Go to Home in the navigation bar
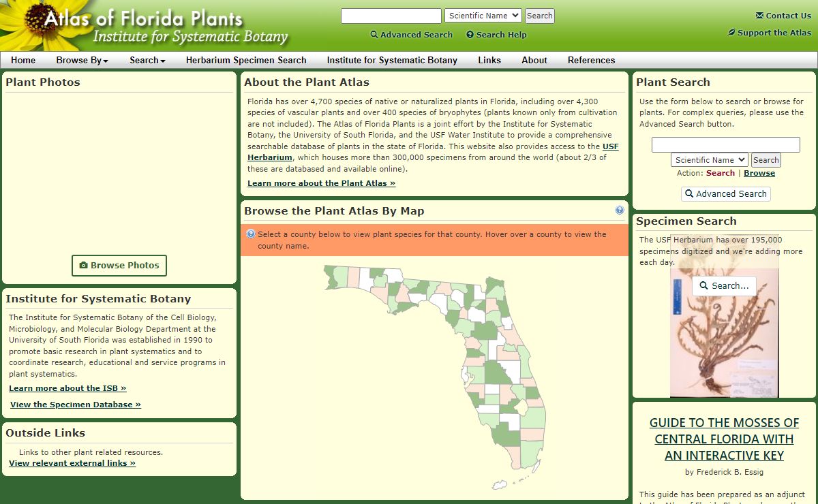 coord(23,60)
